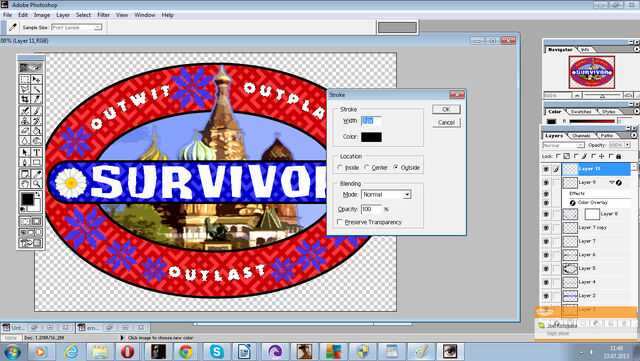
Task: Select the Airbrush tool
Action: [25, 111]
